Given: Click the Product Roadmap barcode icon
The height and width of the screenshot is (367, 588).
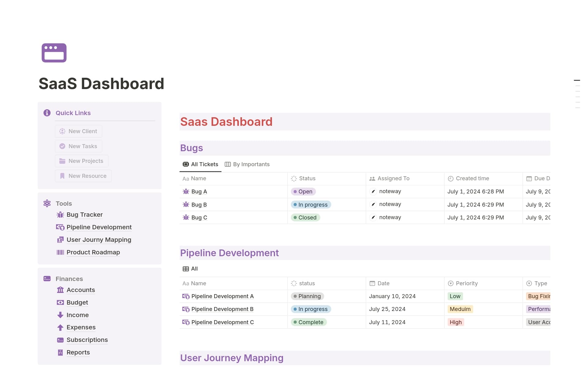Looking at the screenshot, I should click(x=60, y=253).
